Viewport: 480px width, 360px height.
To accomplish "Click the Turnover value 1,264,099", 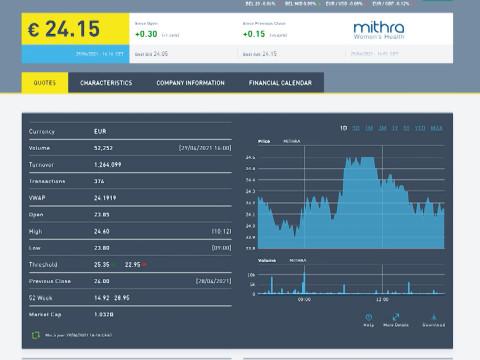I will pyautogui.click(x=107, y=164).
